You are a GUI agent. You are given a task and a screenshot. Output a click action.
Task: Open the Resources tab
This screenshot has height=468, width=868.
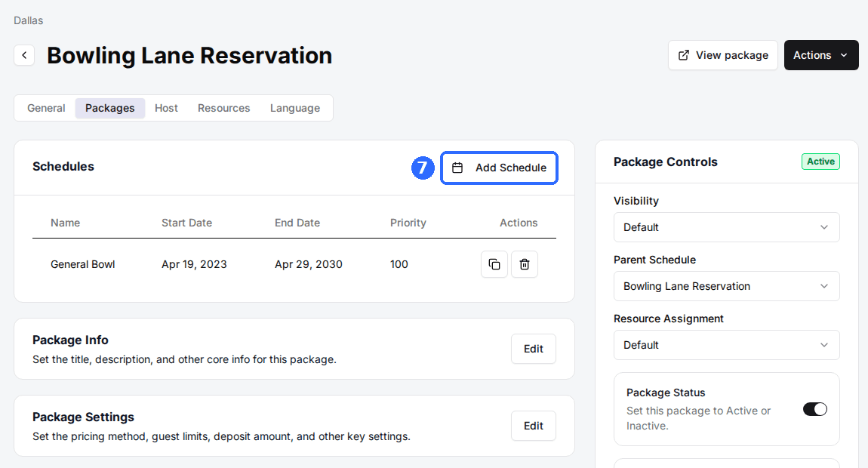pyautogui.click(x=223, y=108)
